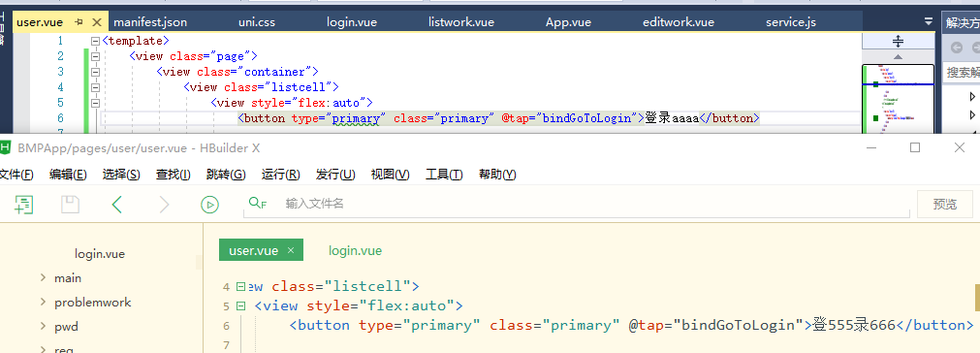Switch to login.vue tab in Visual Studio
This screenshot has height=353, width=980.
[352, 22]
